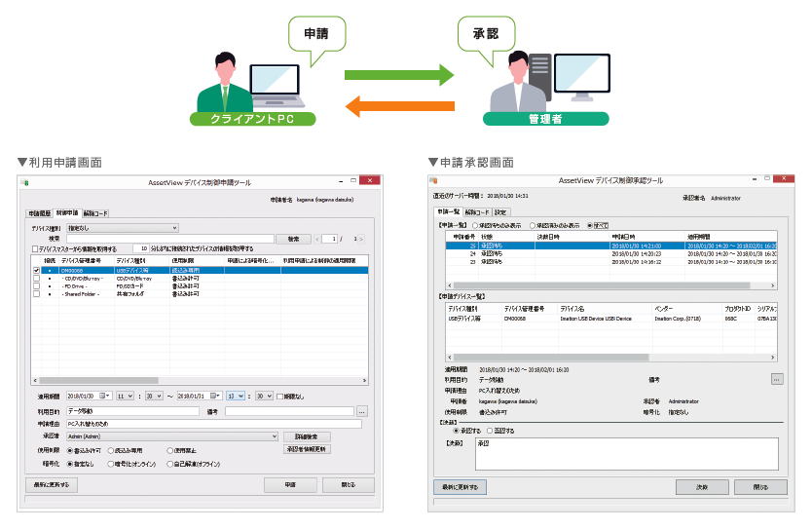Select request number 23 row

click(x=611, y=262)
